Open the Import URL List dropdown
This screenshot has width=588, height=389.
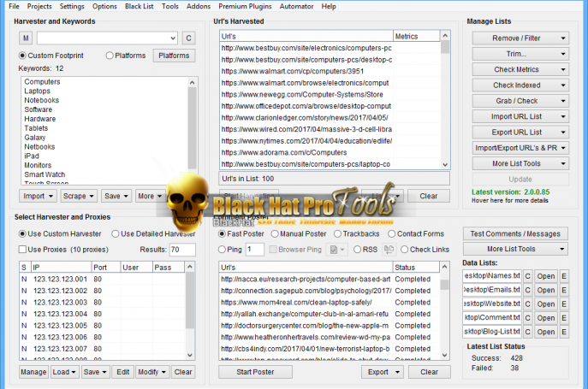[x=520, y=116]
